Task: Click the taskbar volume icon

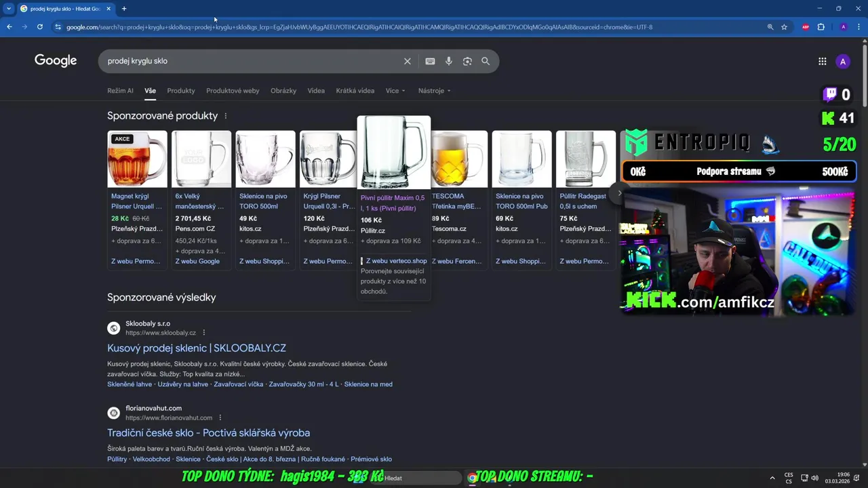Action: (814, 478)
